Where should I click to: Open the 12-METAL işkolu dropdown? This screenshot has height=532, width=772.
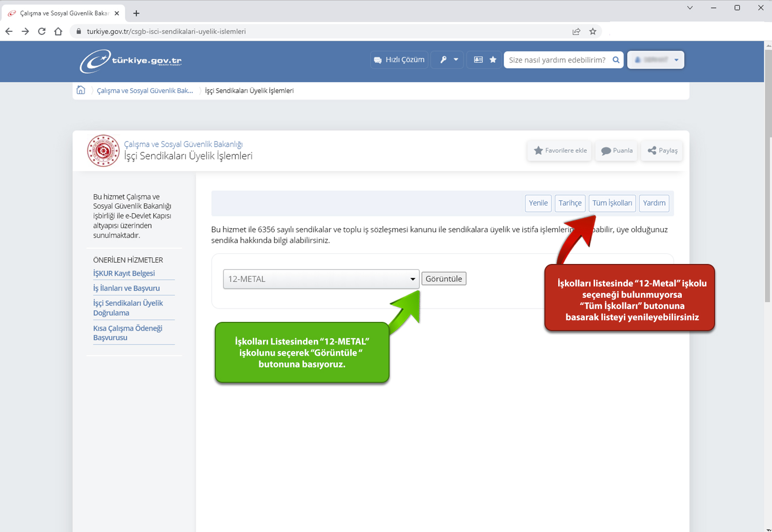click(321, 279)
